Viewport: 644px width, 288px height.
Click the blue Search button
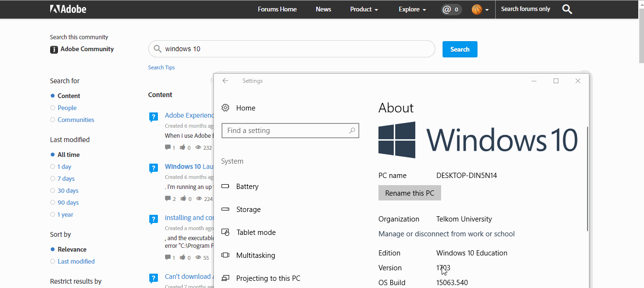pyautogui.click(x=460, y=49)
